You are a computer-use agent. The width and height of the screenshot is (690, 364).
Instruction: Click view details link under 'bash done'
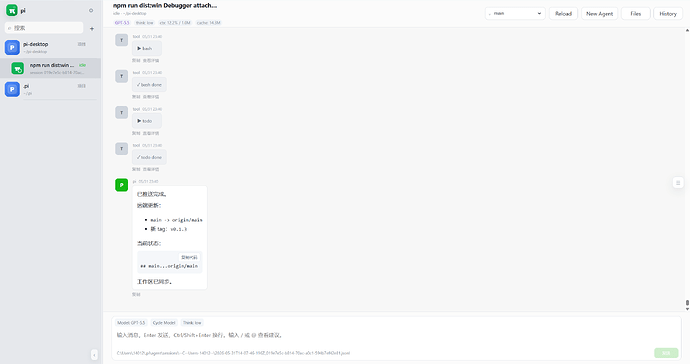(151, 96)
